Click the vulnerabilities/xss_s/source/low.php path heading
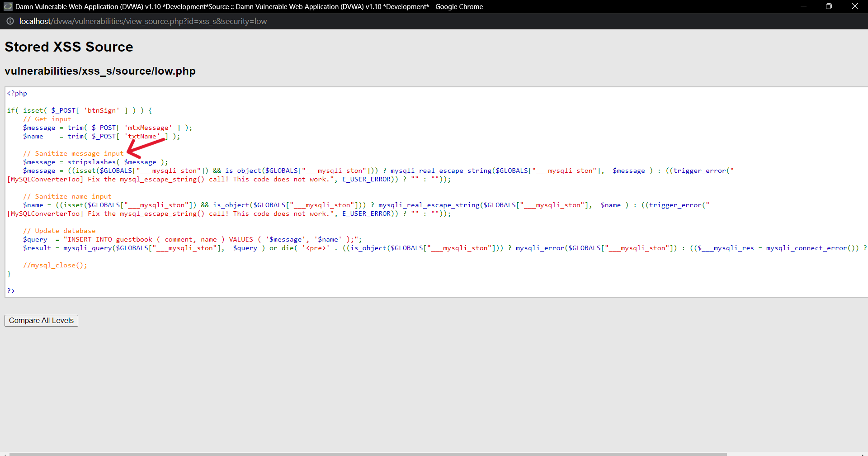 point(100,71)
